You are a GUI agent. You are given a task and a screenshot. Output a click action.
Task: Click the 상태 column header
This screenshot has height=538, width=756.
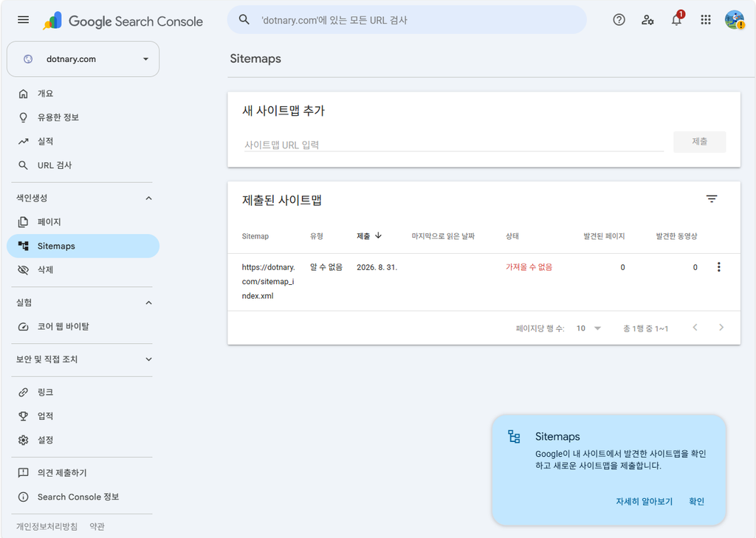pyautogui.click(x=512, y=236)
